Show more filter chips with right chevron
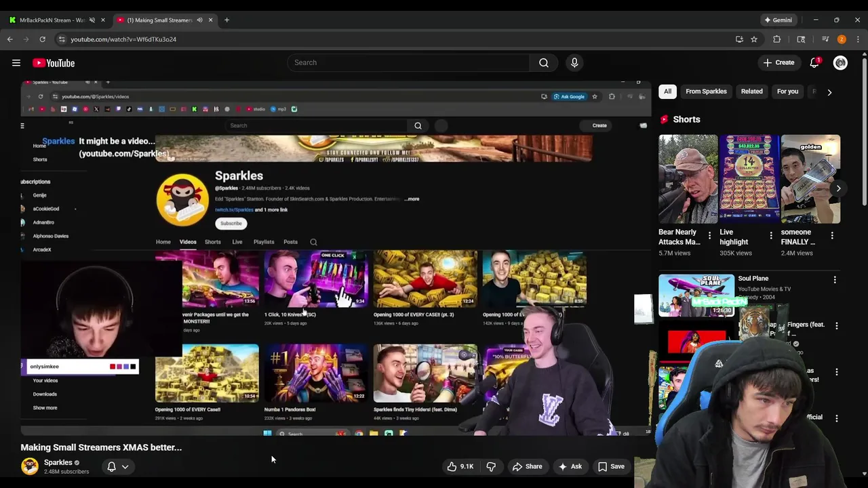This screenshot has height=488, width=868. [x=829, y=92]
